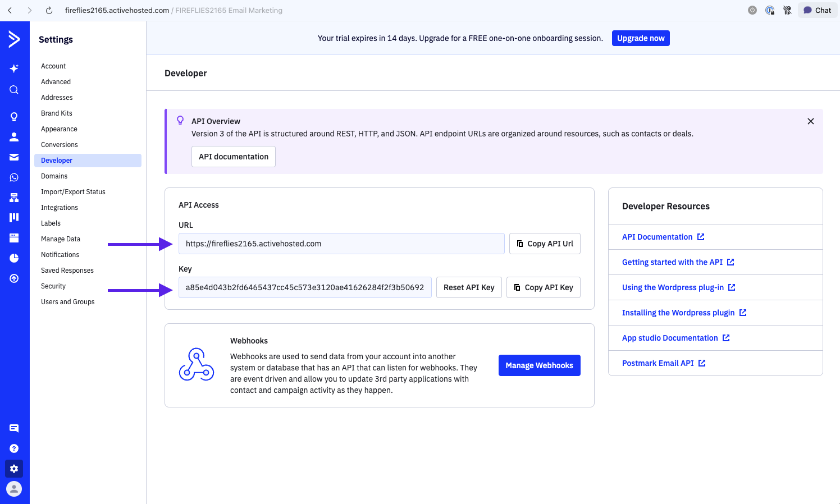
Task: Open Contacts via the person icon
Action: click(x=14, y=137)
